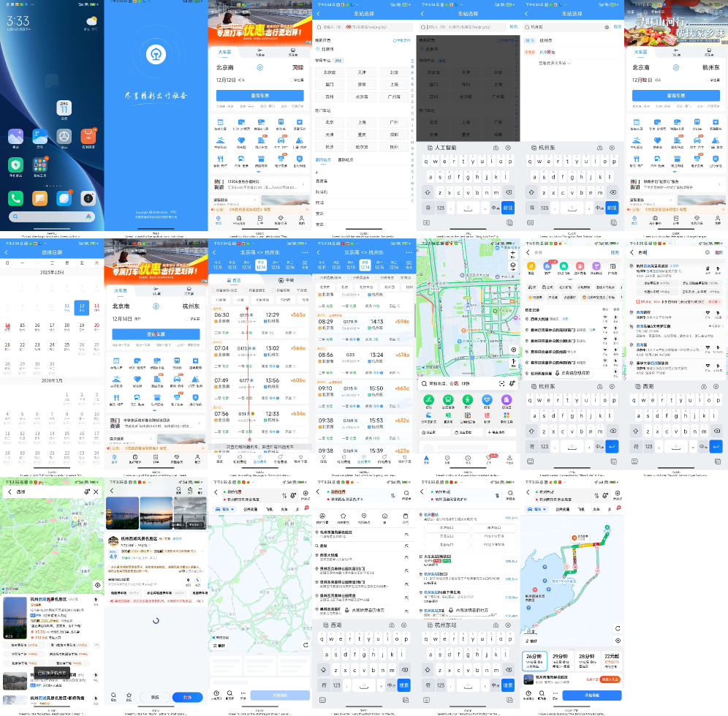Tap 前往 key below the 人工智能 suggestion
Screen dimensions: 728x716
pyautogui.click(x=508, y=208)
